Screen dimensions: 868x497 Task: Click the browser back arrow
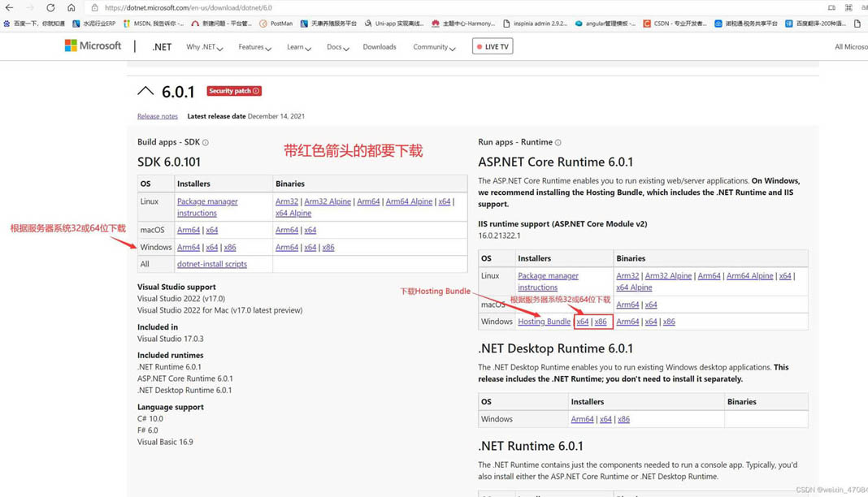(9, 7)
